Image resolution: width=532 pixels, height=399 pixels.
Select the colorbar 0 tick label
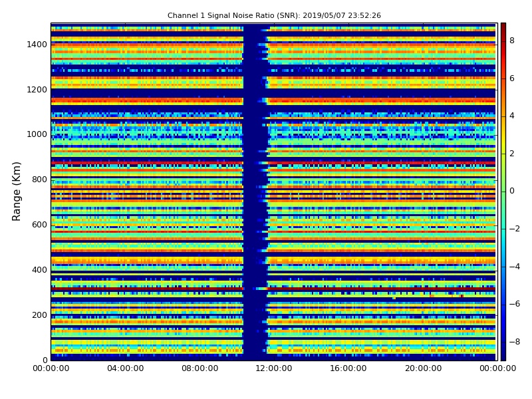(x=512, y=191)
